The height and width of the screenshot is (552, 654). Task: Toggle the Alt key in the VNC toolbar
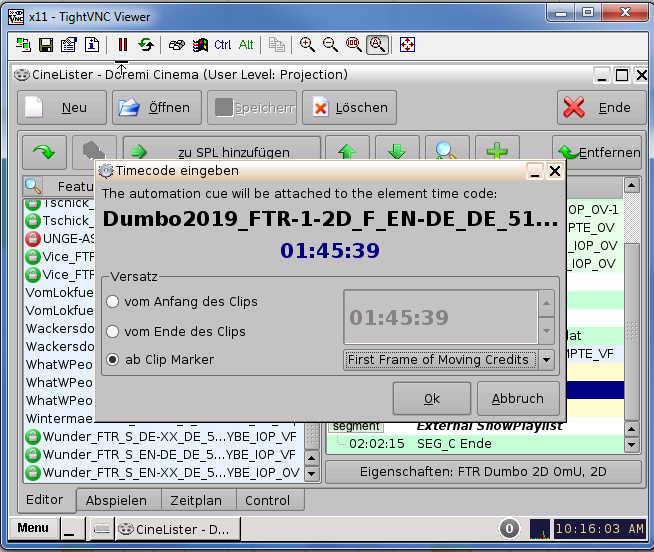coord(246,44)
